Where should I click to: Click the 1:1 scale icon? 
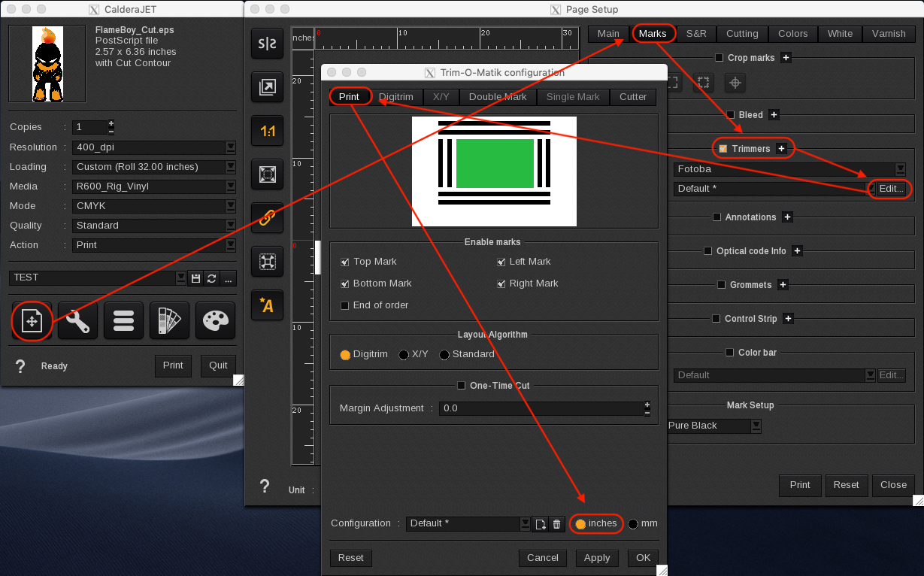tap(267, 132)
